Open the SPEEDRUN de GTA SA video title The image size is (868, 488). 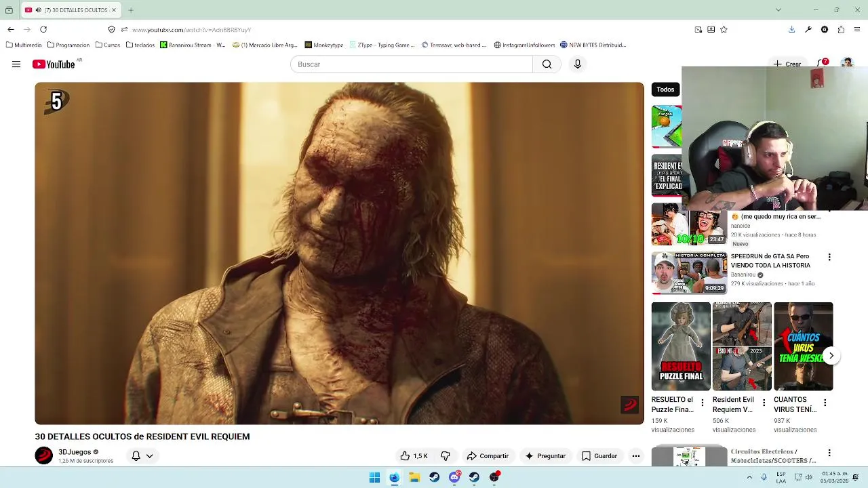pos(770,261)
